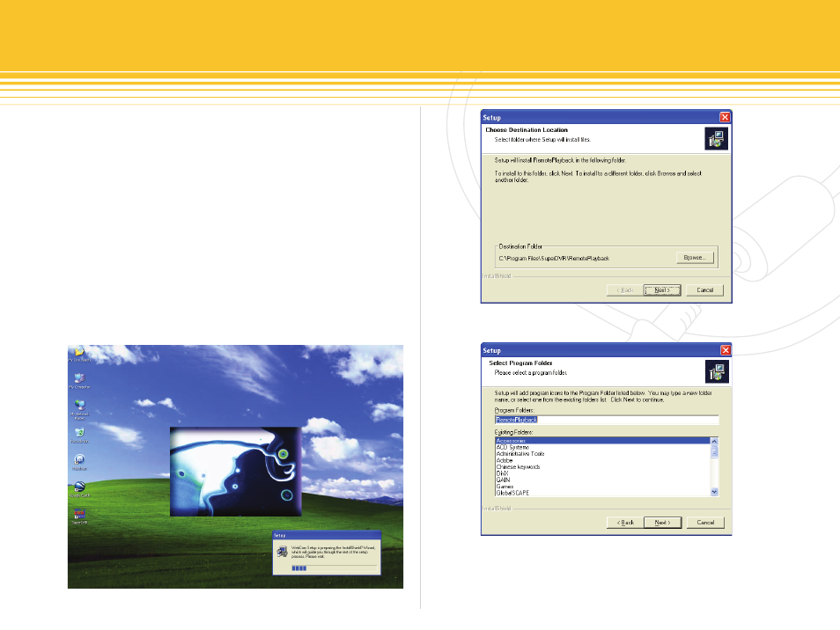This screenshot has height=630, width=840.
Task: Close the Choose Destination Location Setup window
Action: 725,117
